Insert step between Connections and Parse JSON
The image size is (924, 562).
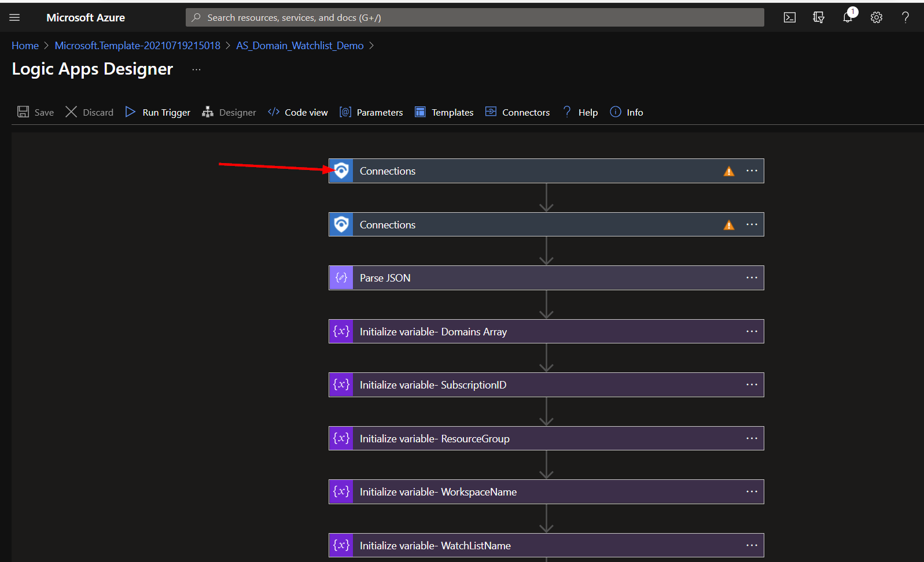pos(546,251)
